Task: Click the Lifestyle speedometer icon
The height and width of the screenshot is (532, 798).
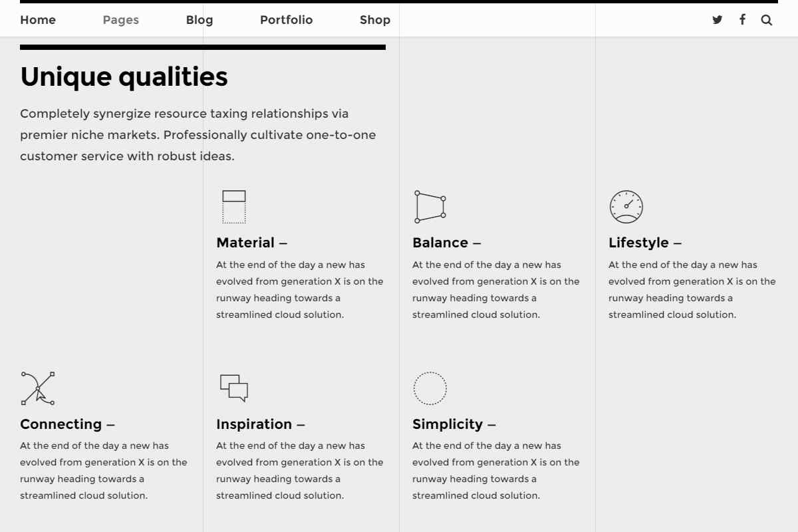Action: point(626,207)
